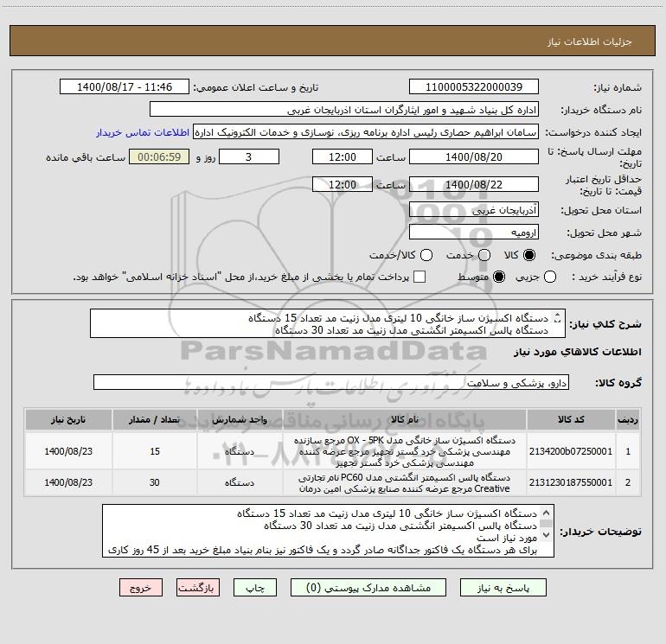Screen dimensions: 666x644
Task: Click OX - 5PK oxygen concentrator product name
Action: point(405,451)
